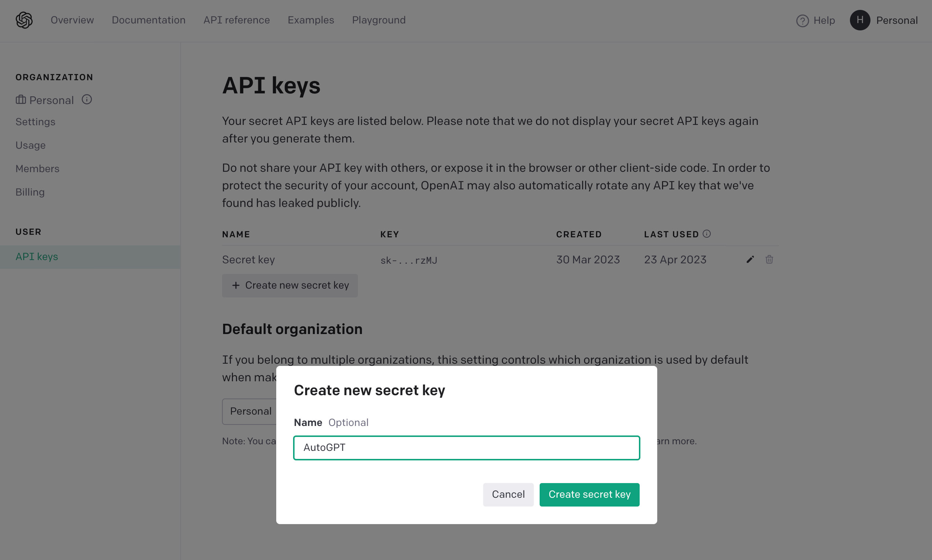Focus the Name input containing AutoGPT
The width and height of the screenshot is (932, 560).
click(x=467, y=448)
